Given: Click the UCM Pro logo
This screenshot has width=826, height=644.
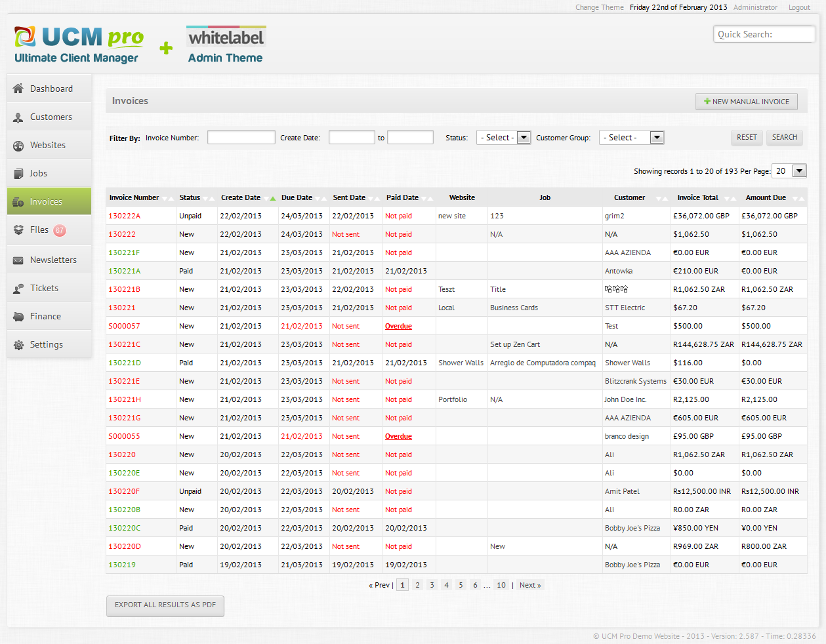Looking at the screenshot, I should [79, 45].
